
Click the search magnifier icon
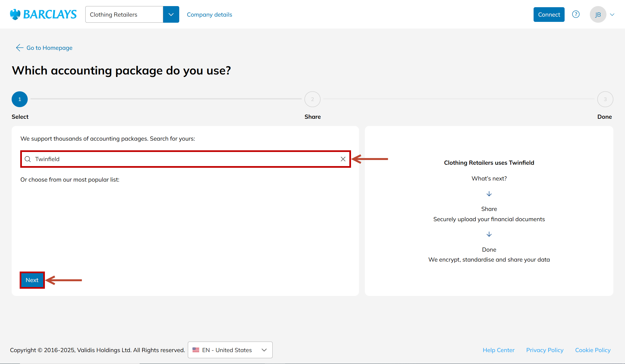(x=28, y=159)
